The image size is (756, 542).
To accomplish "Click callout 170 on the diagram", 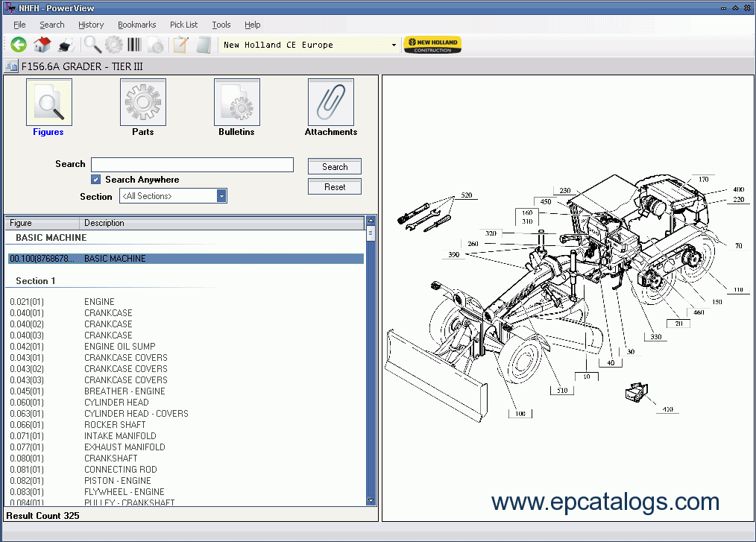I will point(704,180).
